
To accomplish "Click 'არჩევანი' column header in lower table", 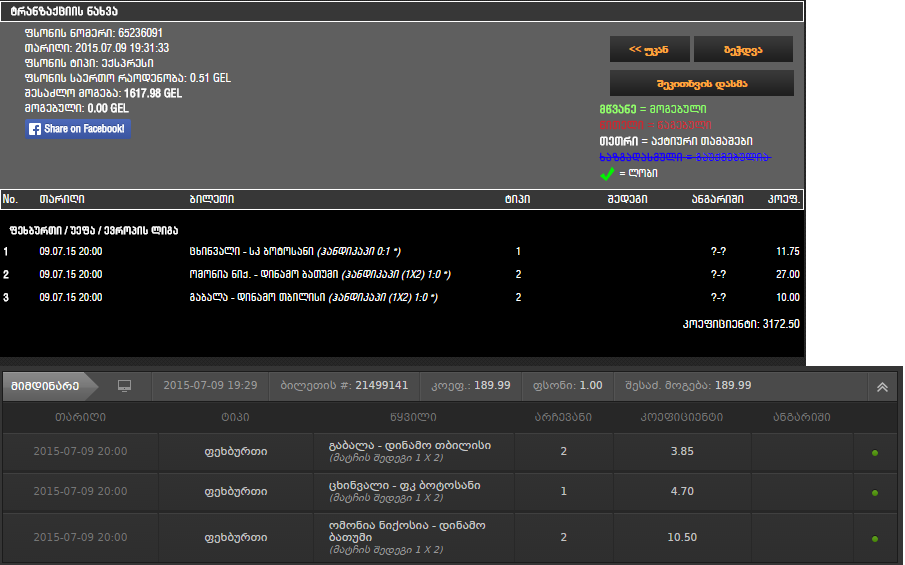I will pyautogui.click(x=563, y=417).
